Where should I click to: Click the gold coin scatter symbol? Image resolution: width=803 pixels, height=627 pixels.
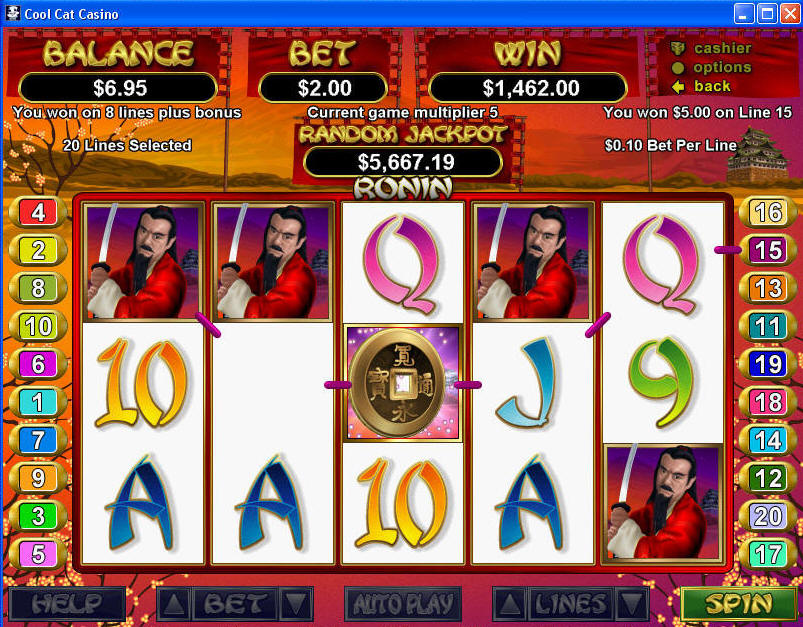[x=403, y=383]
